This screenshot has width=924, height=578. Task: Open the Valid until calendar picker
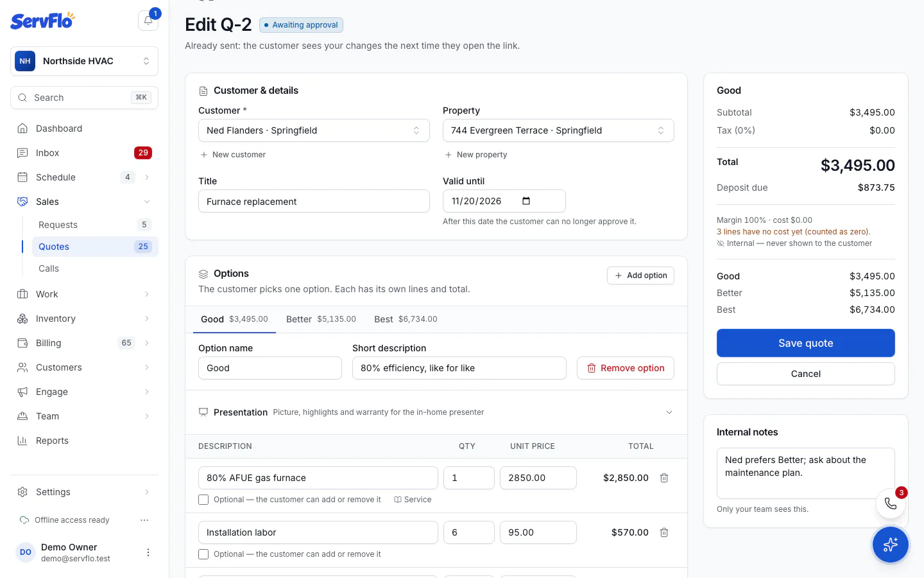click(526, 201)
